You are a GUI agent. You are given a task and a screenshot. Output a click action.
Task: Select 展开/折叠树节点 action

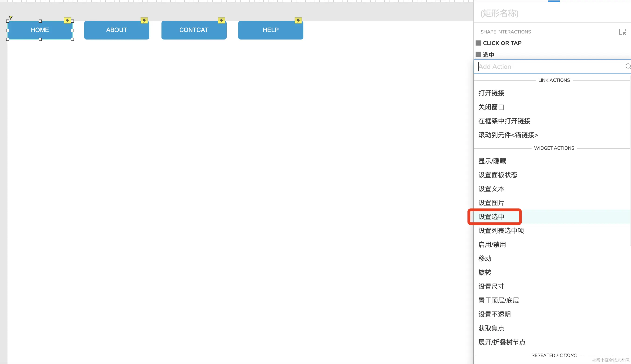tap(502, 342)
